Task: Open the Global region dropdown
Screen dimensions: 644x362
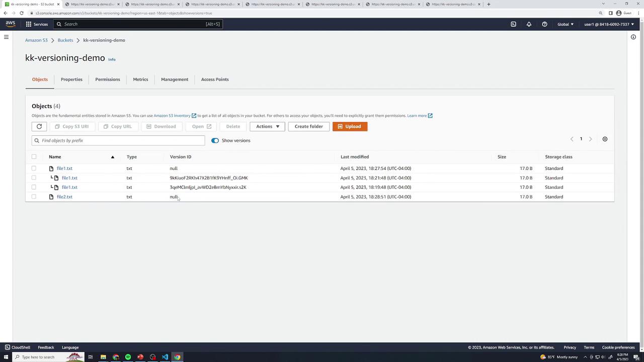Action: point(565,24)
